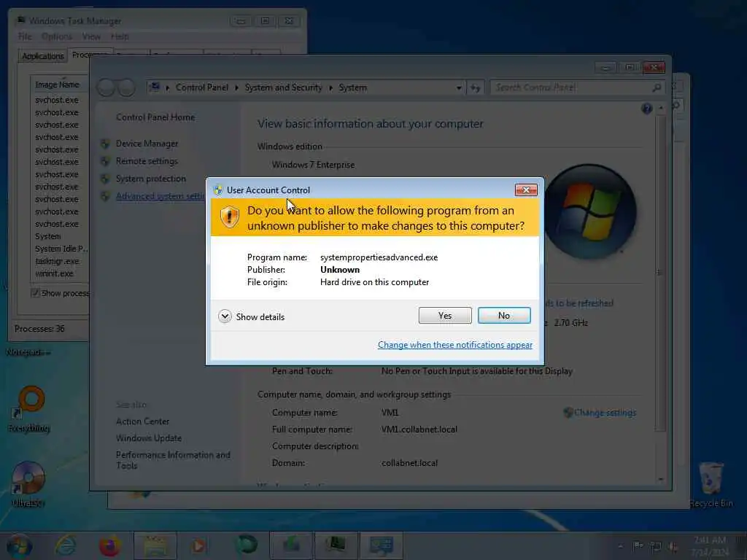Open the Everything desktop shortcut
Viewport: 747px width, 560px height.
(29, 410)
